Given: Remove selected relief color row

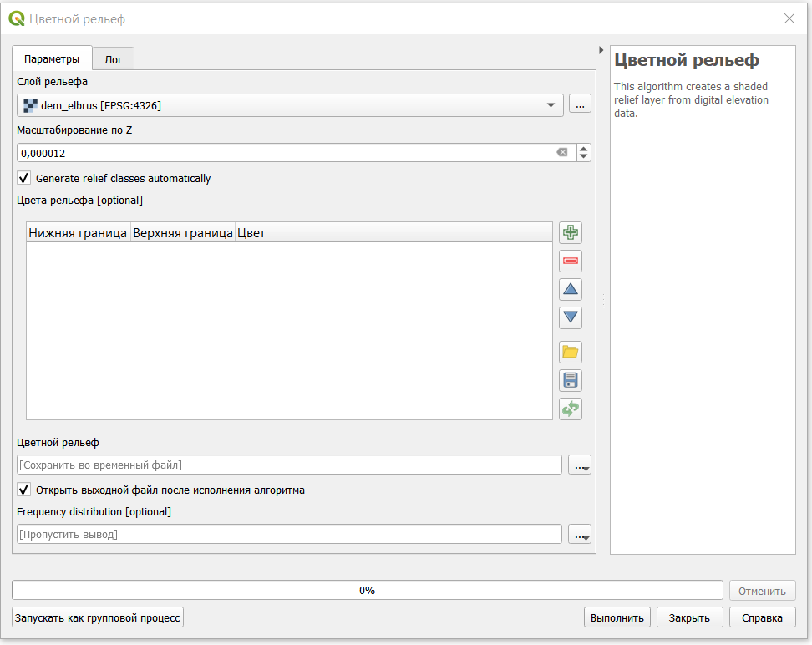Looking at the screenshot, I should (571, 261).
